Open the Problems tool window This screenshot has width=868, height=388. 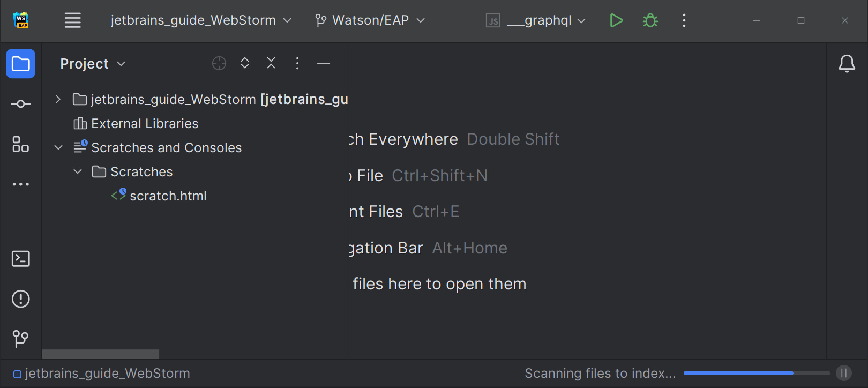21,299
